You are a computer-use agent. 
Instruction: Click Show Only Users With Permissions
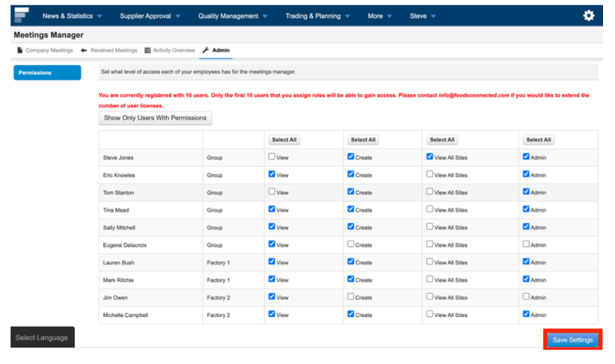pos(155,118)
